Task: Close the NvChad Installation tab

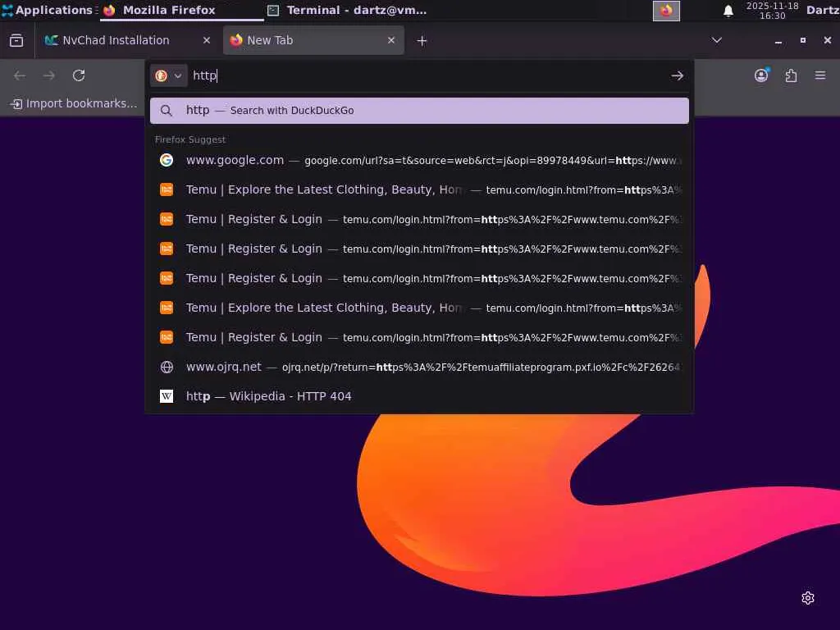Action: [x=207, y=40]
